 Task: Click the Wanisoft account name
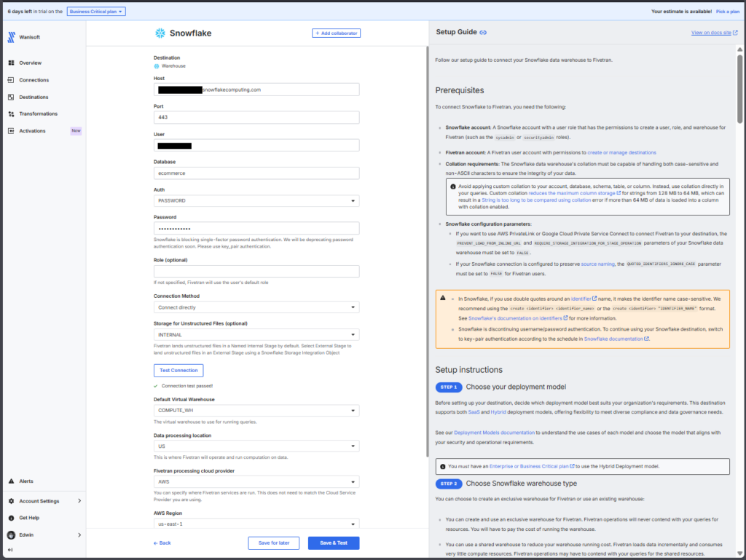29,37
